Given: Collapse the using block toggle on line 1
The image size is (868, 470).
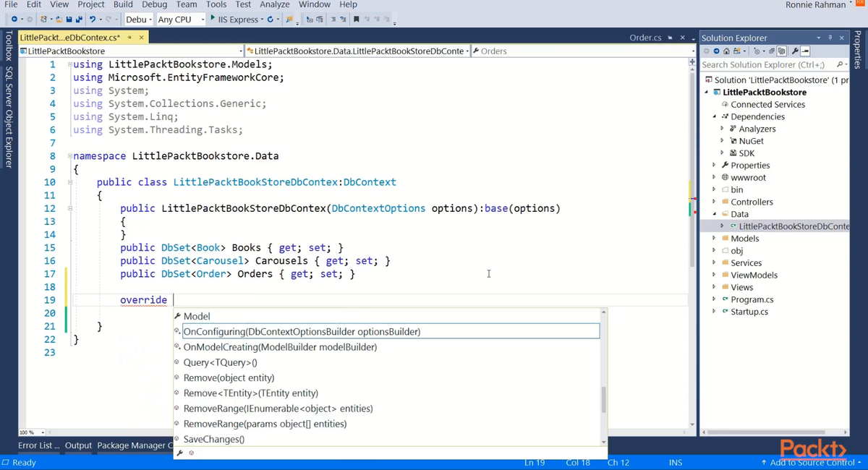Looking at the screenshot, I should [x=69, y=64].
